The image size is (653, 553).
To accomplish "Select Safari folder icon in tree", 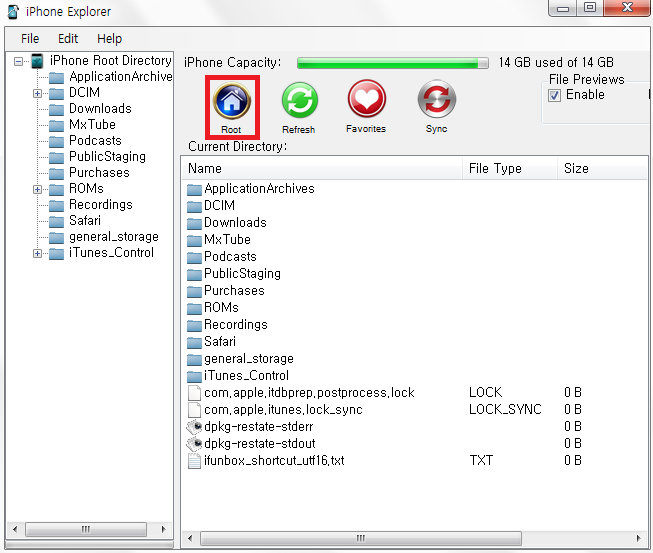I will (x=56, y=221).
